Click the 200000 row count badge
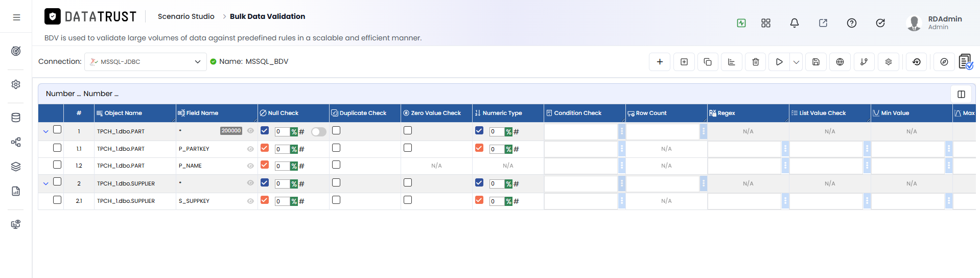The height and width of the screenshot is (278, 980). 231,131
